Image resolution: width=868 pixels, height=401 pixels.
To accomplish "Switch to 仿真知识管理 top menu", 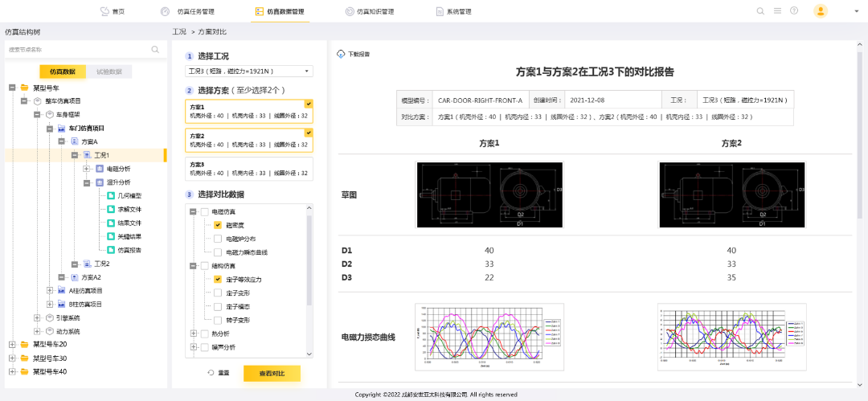I will click(370, 11).
